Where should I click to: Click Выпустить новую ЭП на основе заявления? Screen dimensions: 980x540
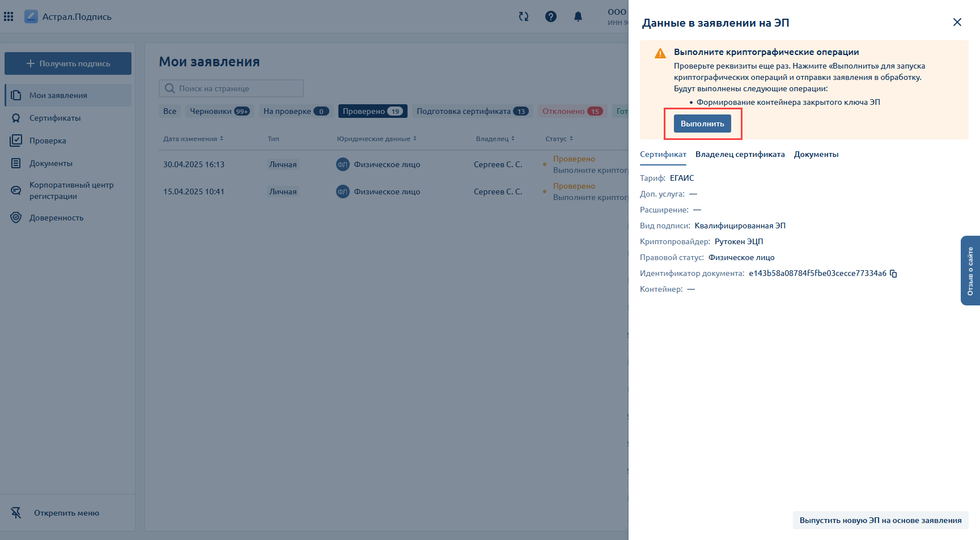(880, 520)
